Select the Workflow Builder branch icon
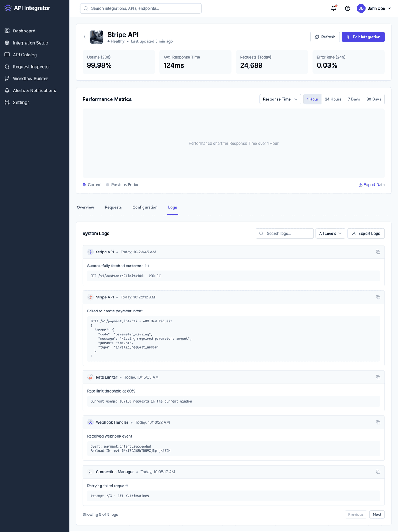Screen dimensions: 398x532 point(7,79)
